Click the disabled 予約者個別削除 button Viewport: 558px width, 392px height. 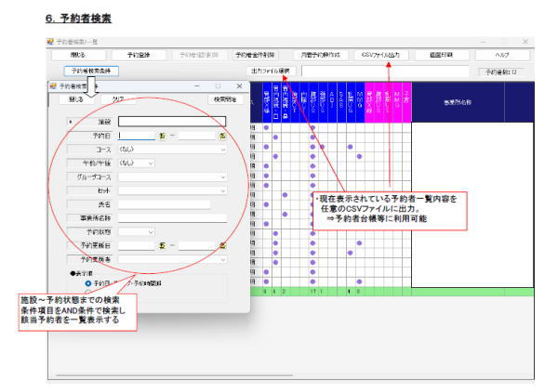click(x=199, y=55)
